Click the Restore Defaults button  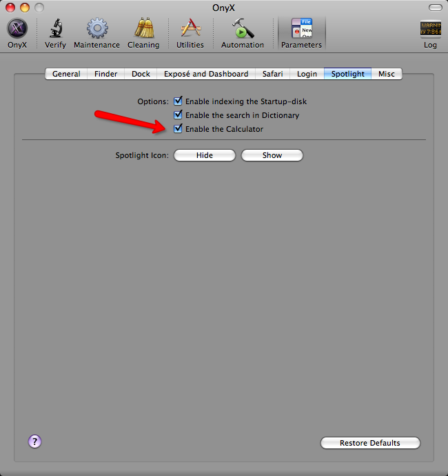pyautogui.click(x=370, y=443)
